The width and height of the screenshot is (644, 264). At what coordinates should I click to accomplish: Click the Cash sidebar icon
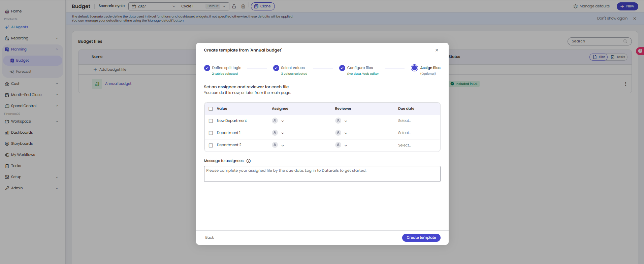click(7, 84)
